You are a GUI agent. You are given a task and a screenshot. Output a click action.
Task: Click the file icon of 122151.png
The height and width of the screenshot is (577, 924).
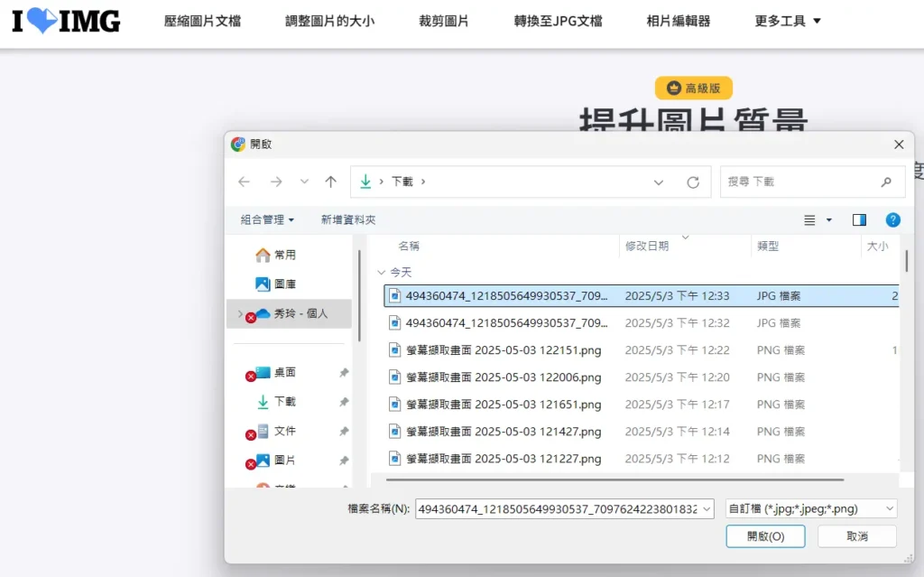[395, 349]
